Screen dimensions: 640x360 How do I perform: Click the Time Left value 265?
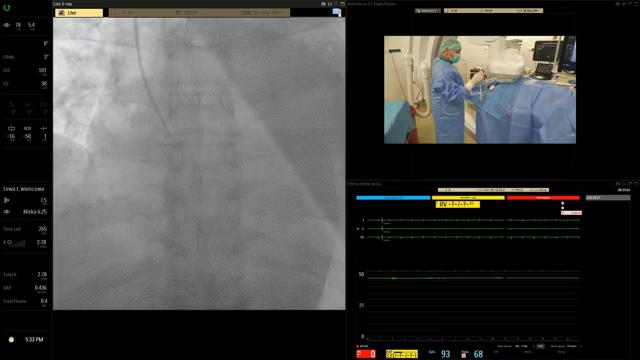point(42,229)
